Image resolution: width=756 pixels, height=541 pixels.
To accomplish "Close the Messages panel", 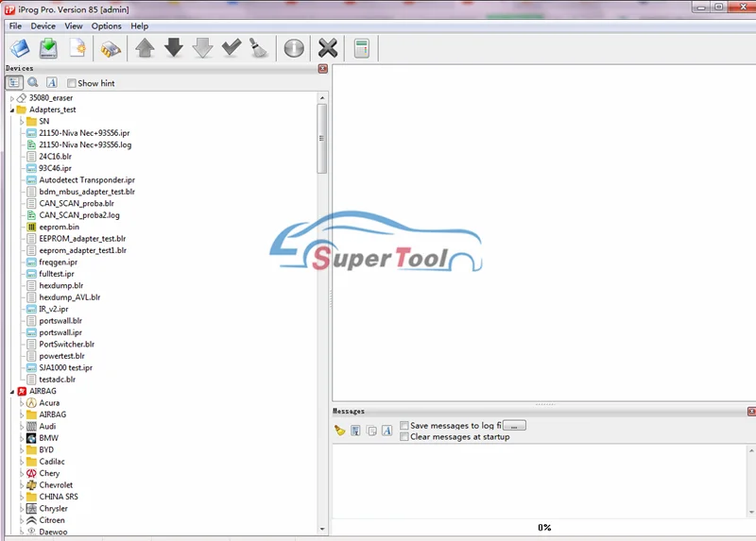I will point(751,412).
